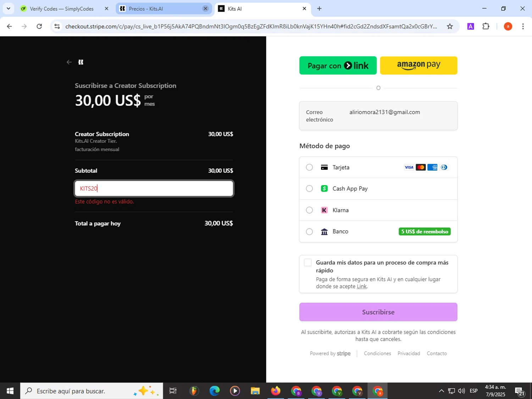Open the Chrome profile avatar
Screen dimensions: 532x399
(508, 26)
